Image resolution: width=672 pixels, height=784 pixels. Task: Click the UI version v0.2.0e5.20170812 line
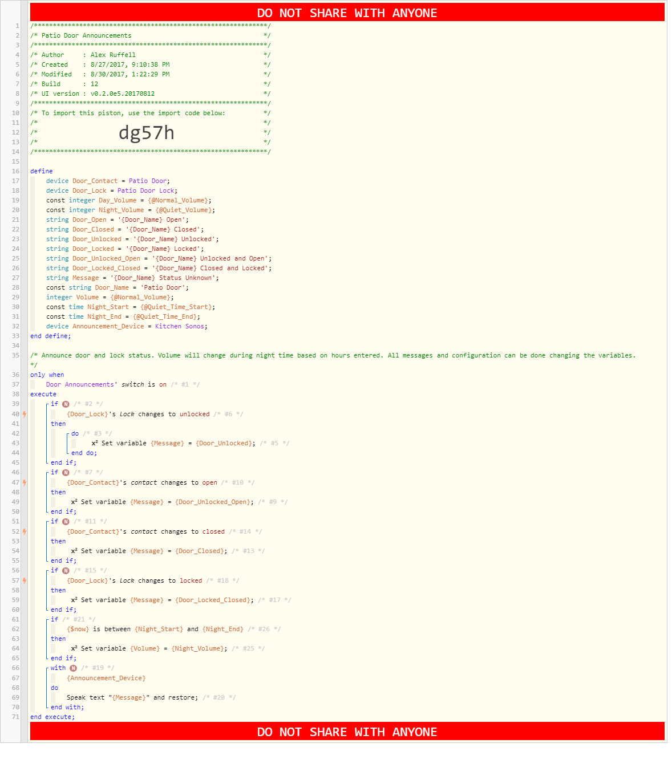pyautogui.click(x=151, y=94)
